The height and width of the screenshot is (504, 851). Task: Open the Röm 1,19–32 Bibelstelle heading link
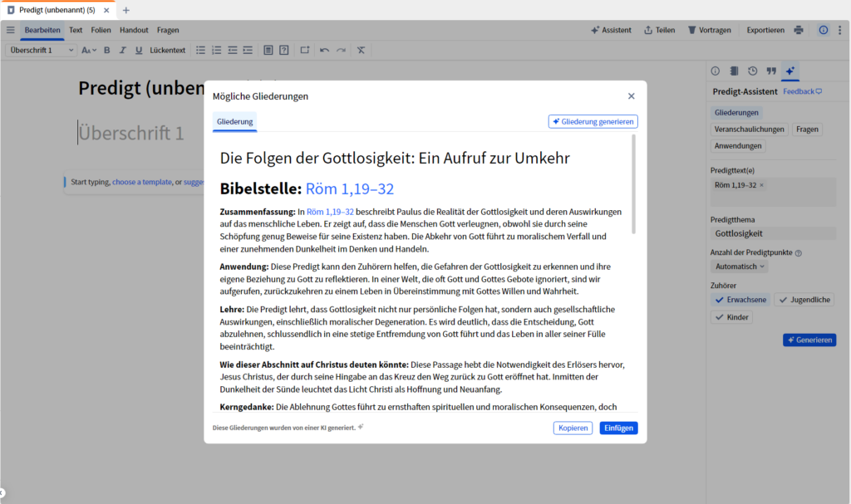350,188
